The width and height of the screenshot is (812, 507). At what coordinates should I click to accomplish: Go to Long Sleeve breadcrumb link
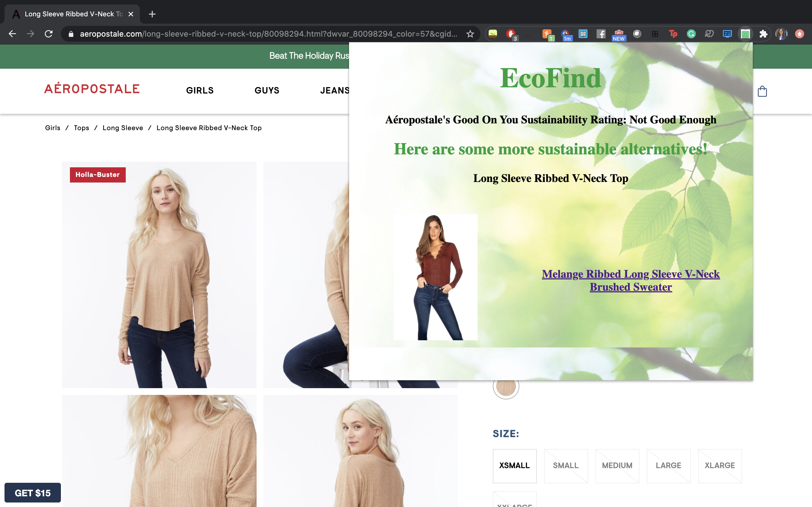click(x=122, y=128)
